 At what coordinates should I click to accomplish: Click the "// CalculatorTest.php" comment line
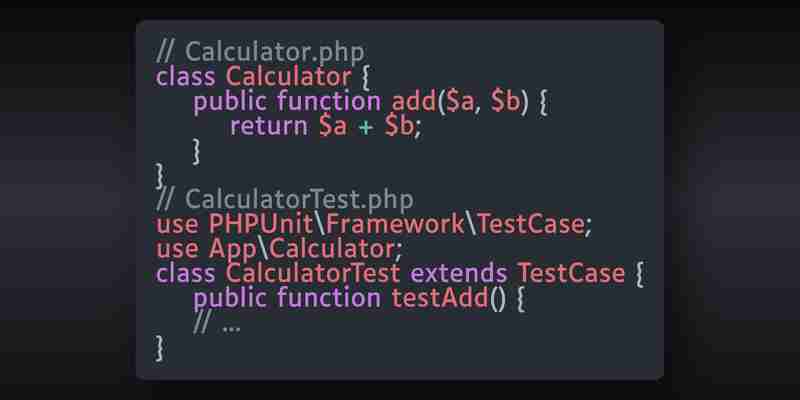(x=285, y=199)
